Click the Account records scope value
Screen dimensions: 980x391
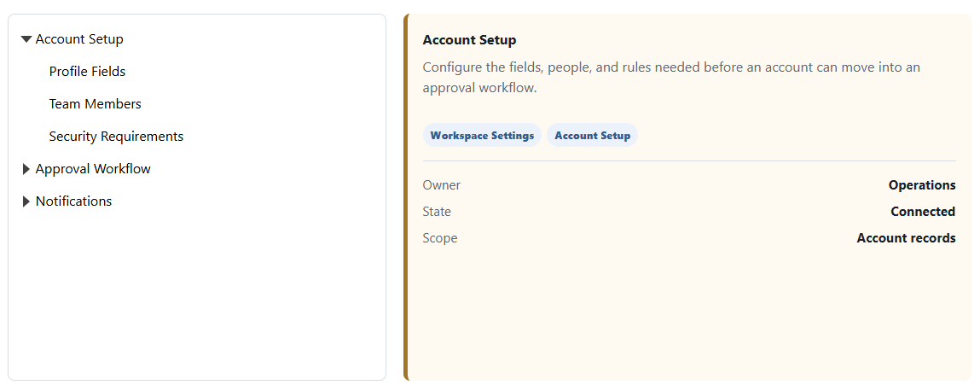click(906, 237)
